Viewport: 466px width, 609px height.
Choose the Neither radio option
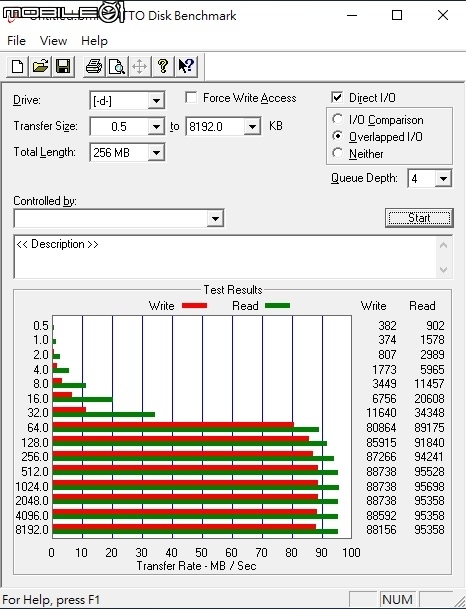coord(337,153)
